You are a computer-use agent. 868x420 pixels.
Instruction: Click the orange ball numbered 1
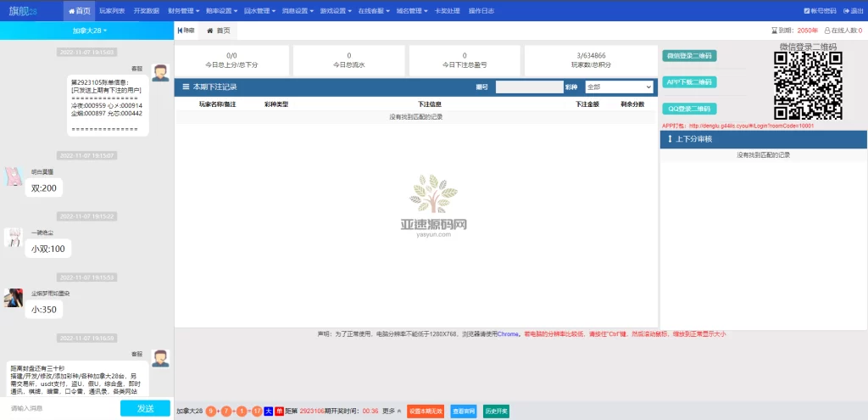coord(242,412)
